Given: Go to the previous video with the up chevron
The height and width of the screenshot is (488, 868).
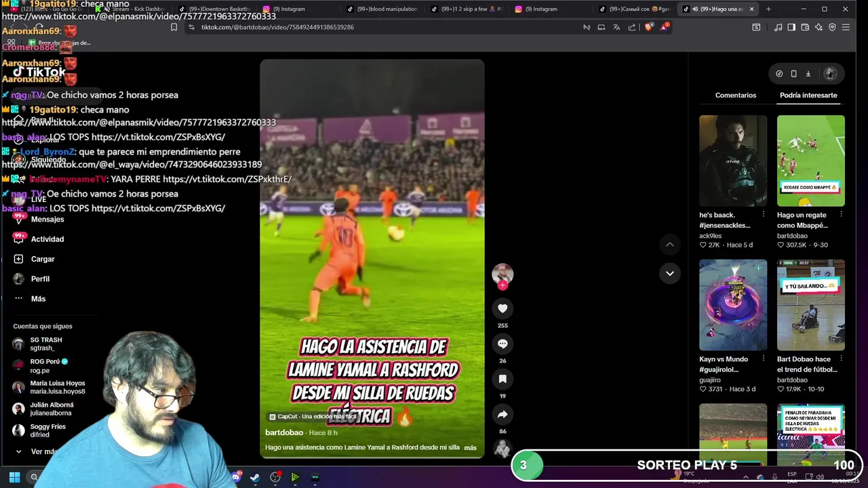Looking at the screenshot, I should pyautogui.click(x=669, y=244).
